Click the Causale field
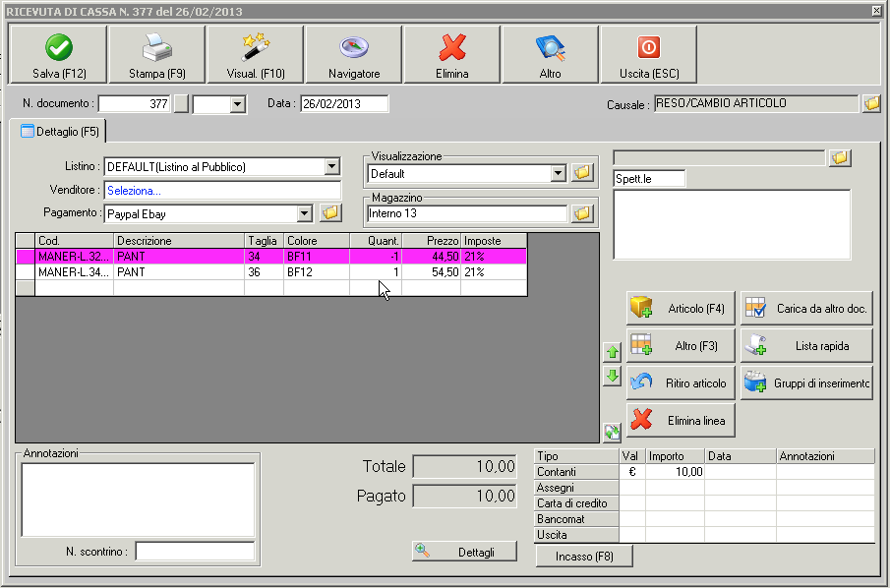This screenshot has height=588, width=890. tap(756, 104)
